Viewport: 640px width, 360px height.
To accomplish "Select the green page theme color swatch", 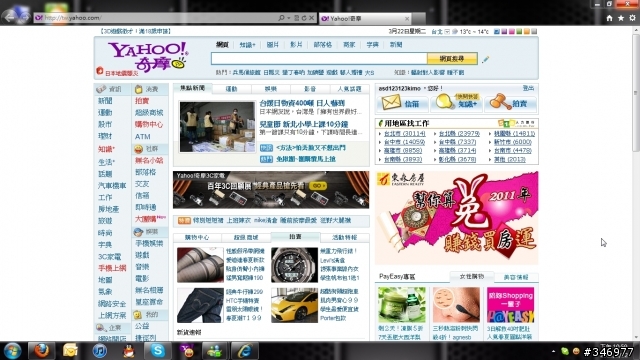I will pyautogui.click(x=519, y=31).
